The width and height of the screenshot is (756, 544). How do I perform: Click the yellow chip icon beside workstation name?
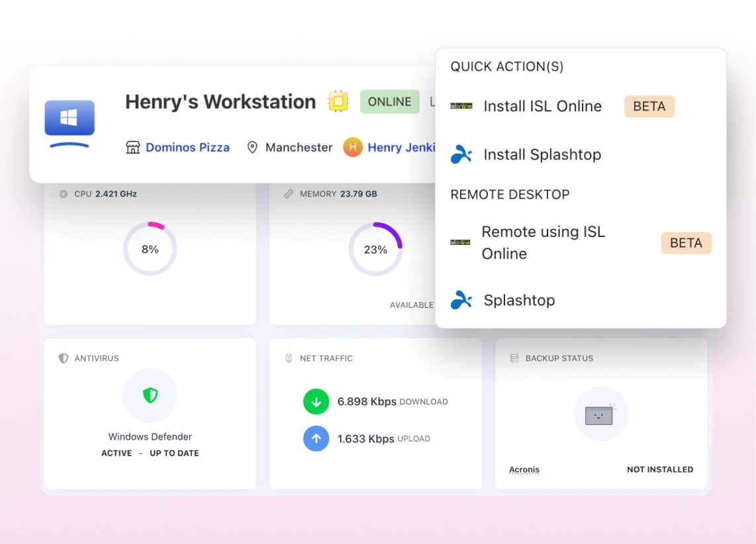click(x=338, y=102)
